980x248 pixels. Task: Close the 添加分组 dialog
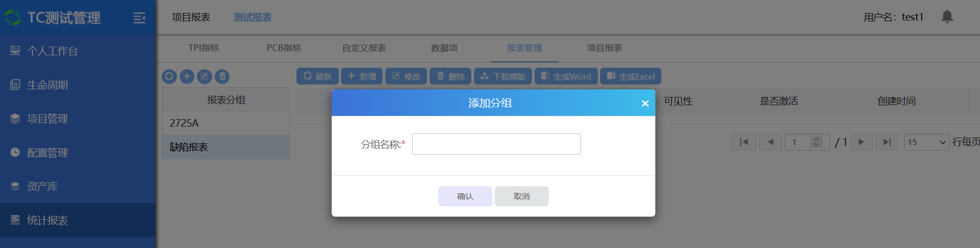click(645, 103)
